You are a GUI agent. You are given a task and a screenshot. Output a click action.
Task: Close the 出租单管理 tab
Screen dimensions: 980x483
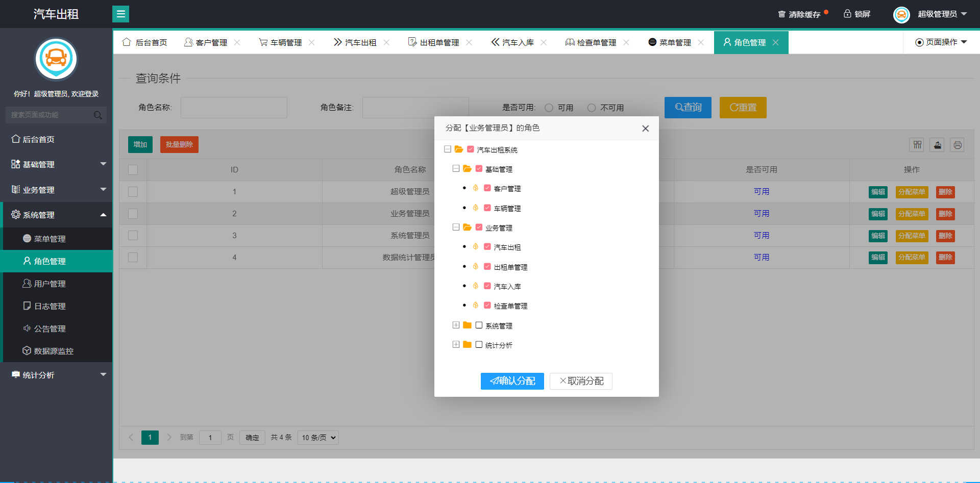[x=469, y=42]
